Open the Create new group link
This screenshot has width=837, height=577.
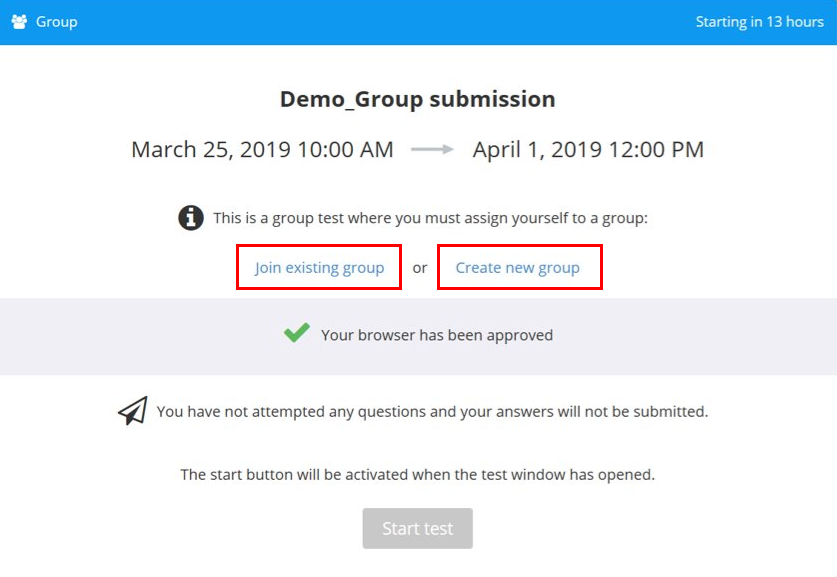(517, 267)
